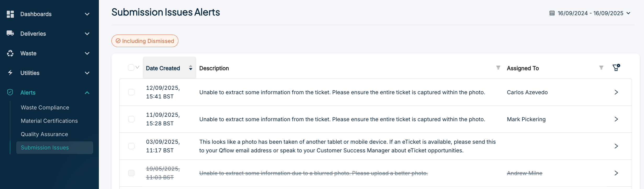644x189 pixels.
Task: Collapse the Alerts section chevron
Action: (x=87, y=92)
